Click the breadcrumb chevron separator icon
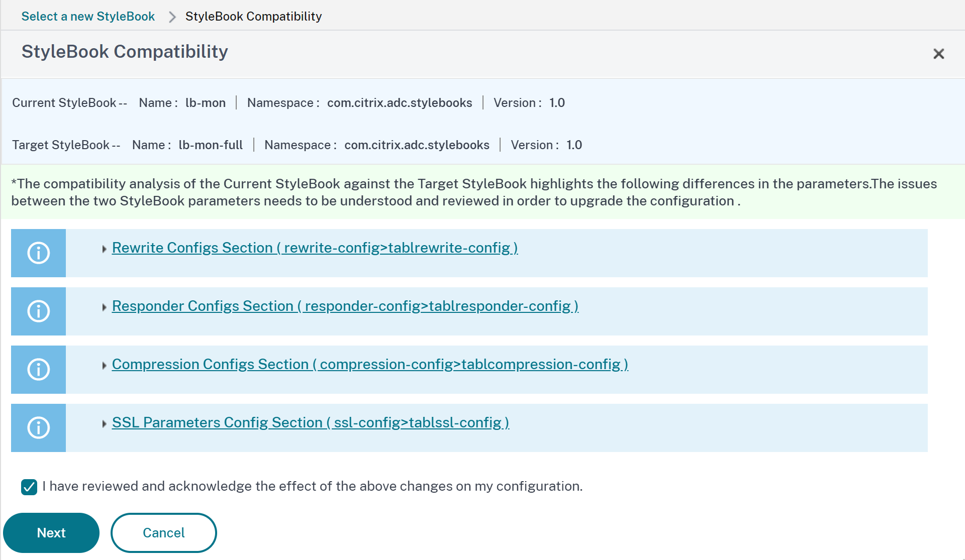 click(172, 17)
